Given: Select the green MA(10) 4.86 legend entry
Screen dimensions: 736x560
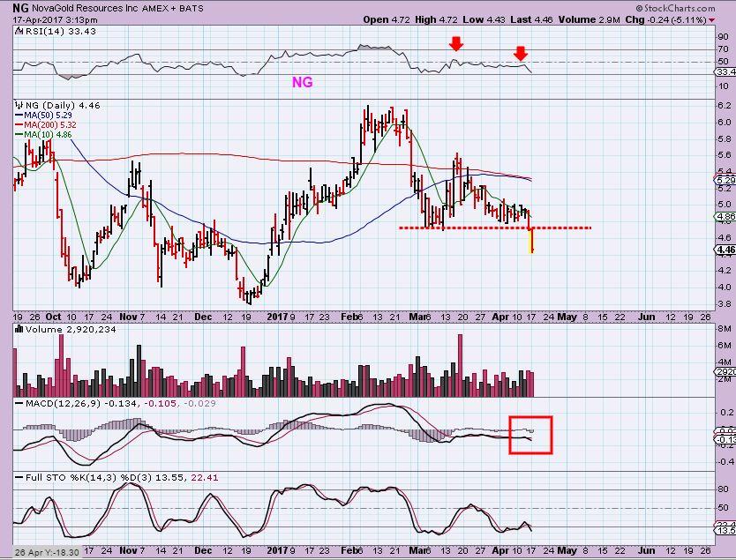Looking at the screenshot, I should [43, 135].
